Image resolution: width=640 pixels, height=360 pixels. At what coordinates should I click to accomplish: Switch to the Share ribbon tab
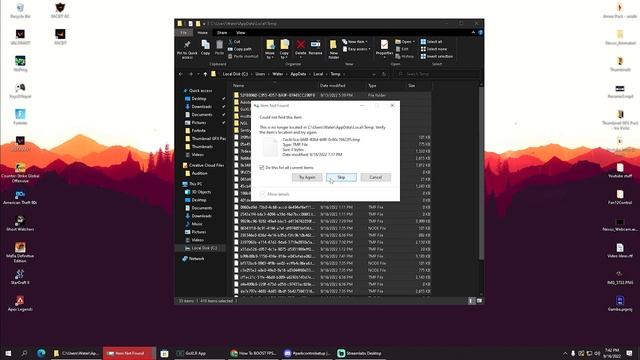tap(222, 33)
